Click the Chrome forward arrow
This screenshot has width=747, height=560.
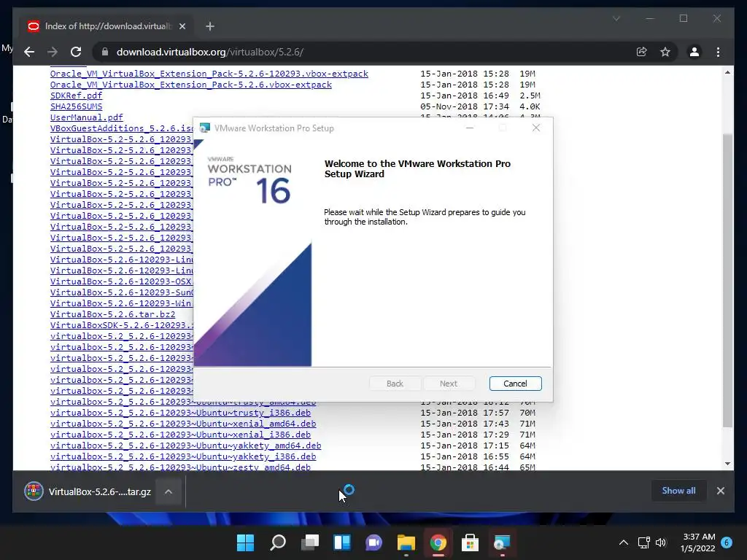point(53,52)
